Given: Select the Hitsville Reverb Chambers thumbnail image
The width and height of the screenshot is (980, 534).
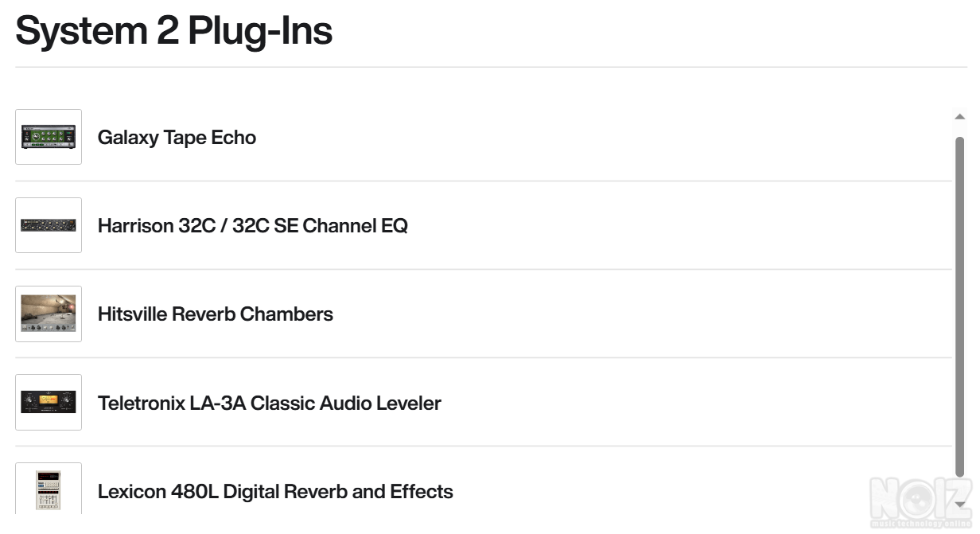Looking at the screenshot, I should pyautogui.click(x=49, y=314).
